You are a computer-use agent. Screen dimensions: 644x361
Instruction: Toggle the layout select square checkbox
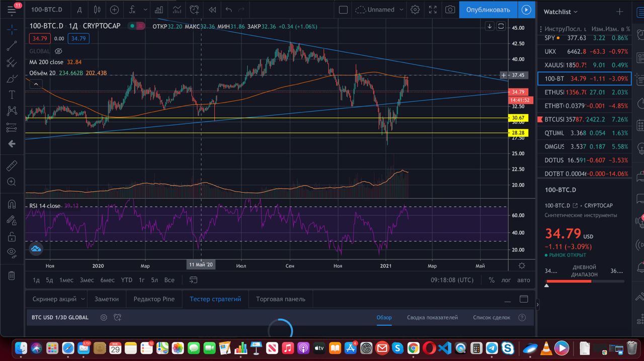tap(343, 10)
